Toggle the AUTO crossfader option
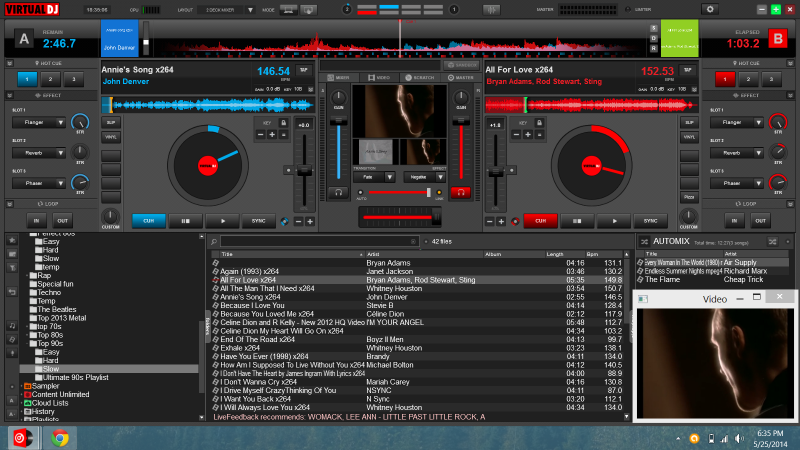 click(x=361, y=193)
